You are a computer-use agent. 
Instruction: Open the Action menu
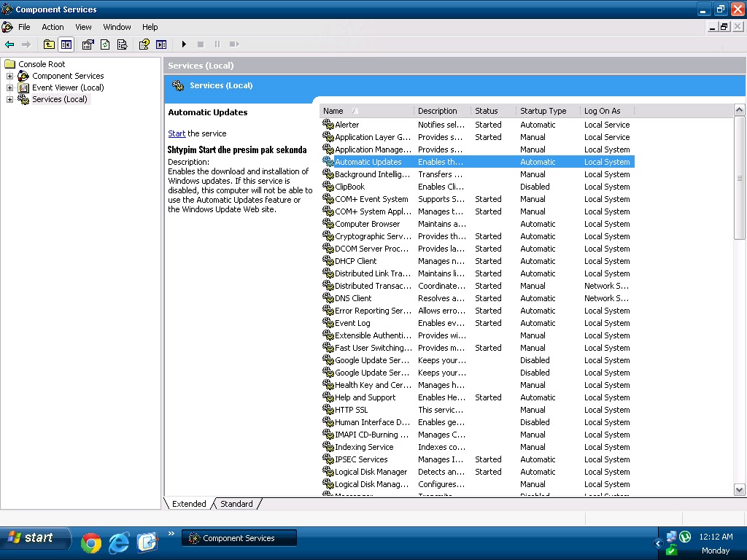tap(53, 27)
